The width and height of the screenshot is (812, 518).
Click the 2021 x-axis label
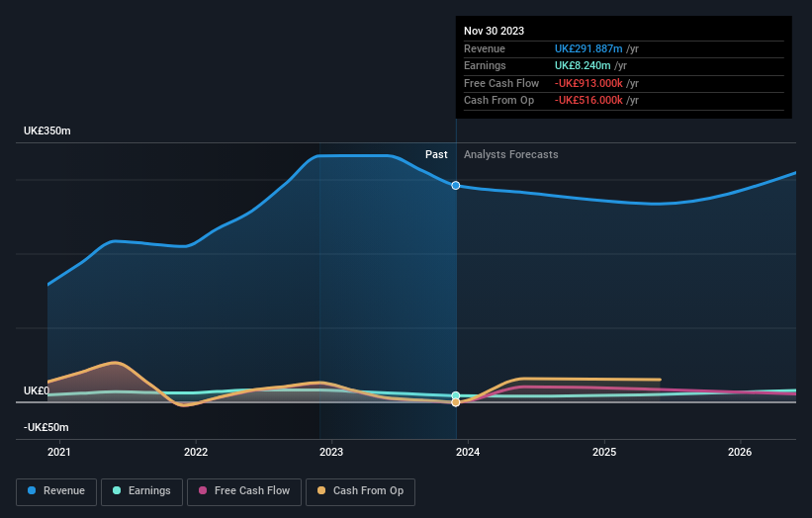point(59,452)
